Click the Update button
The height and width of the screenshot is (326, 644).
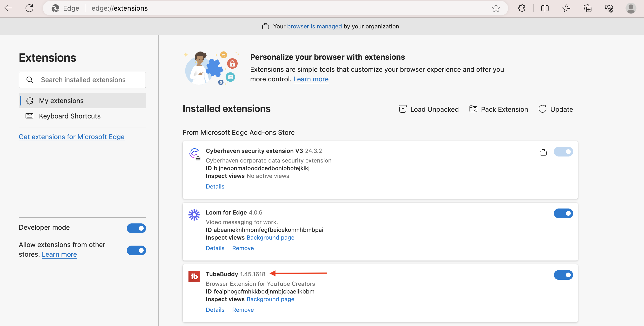pyautogui.click(x=556, y=109)
